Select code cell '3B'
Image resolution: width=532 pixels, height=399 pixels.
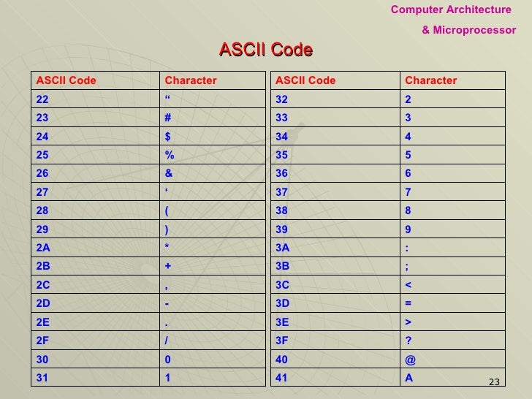coord(335,266)
